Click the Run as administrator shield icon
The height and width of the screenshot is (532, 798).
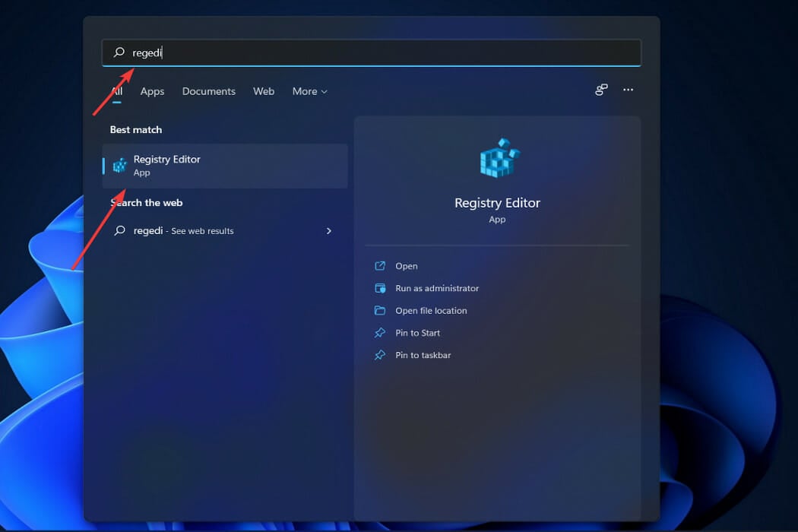pos(380,288)
